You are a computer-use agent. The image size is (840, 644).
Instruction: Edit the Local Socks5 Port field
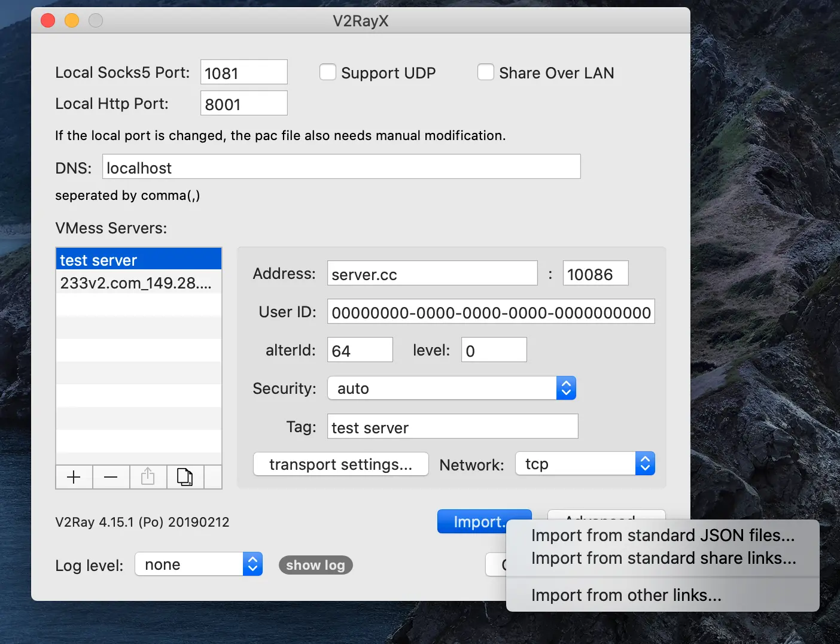244,72
